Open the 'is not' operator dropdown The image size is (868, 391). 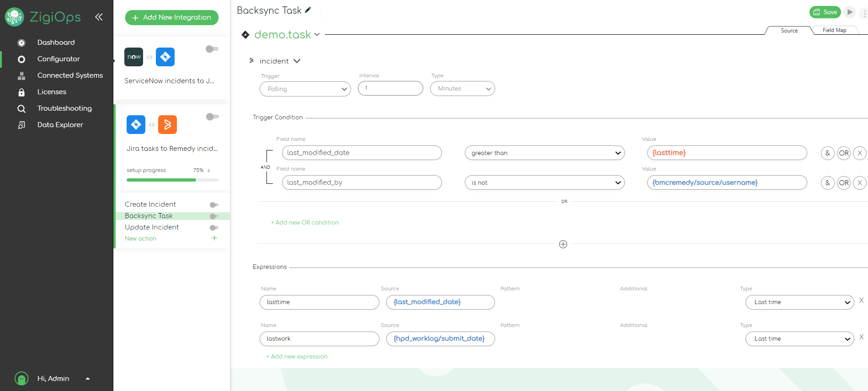[545, 182]
